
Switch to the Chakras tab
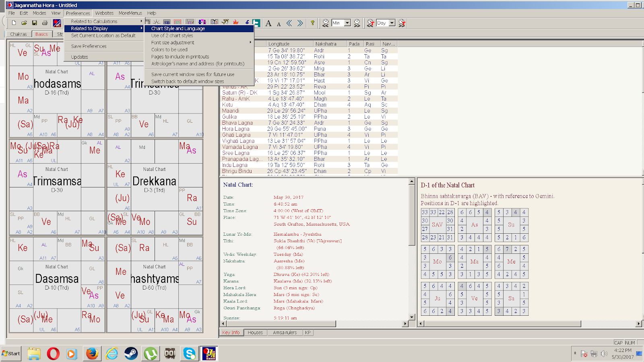19,34
